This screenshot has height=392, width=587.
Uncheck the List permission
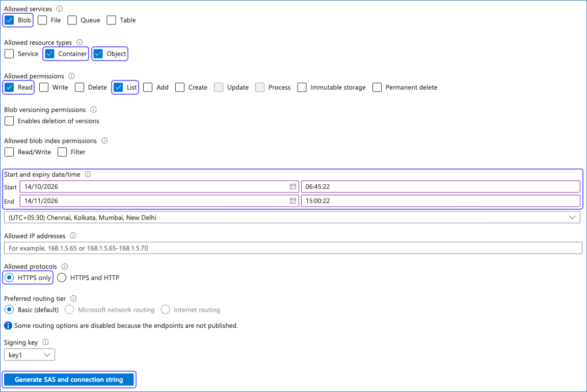tap(118, 88)
